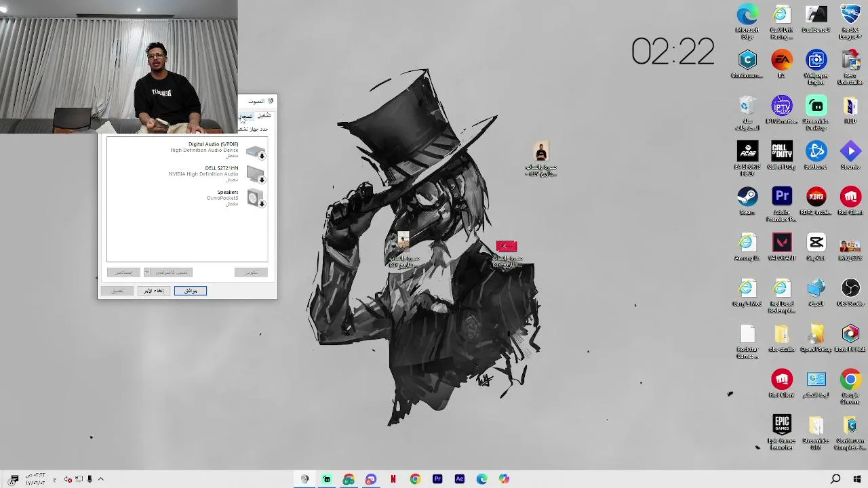Open the taskbar search icon
This screenshot has width=868, height=488.
pos(835,479)
